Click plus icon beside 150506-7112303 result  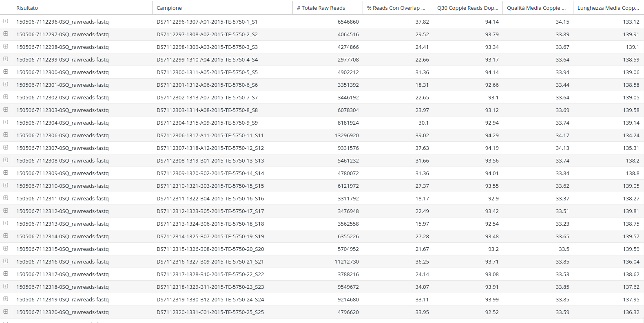click(x=6, y=110)
